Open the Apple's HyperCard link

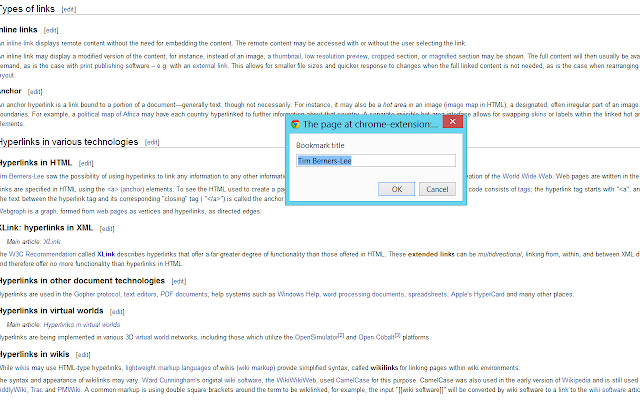click(478, 294)
